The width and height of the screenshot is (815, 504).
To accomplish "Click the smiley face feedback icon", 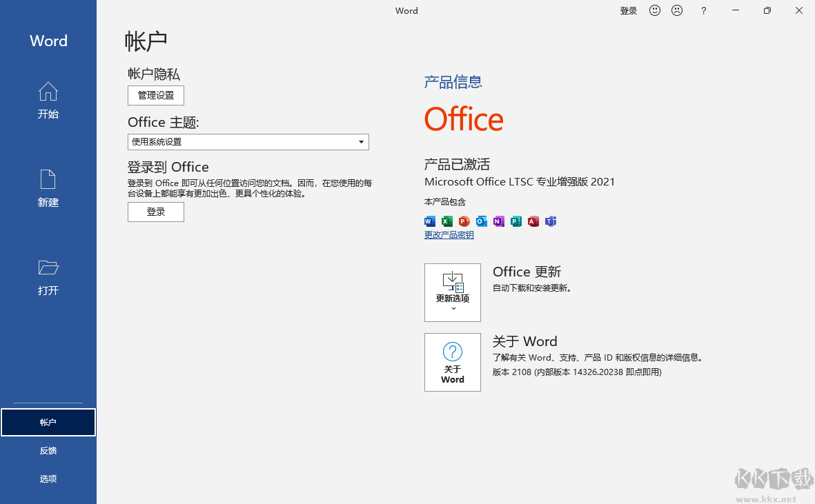I will coord(655,10).
